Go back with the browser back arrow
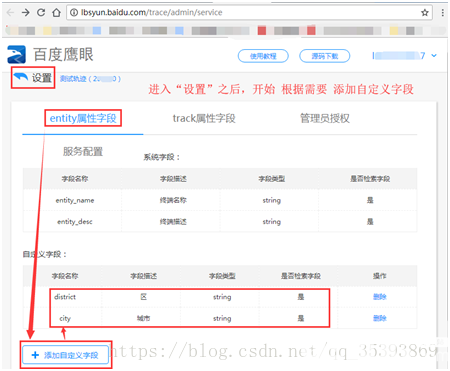The width and height of the screenshot is (450, 371). pos(10,13)
